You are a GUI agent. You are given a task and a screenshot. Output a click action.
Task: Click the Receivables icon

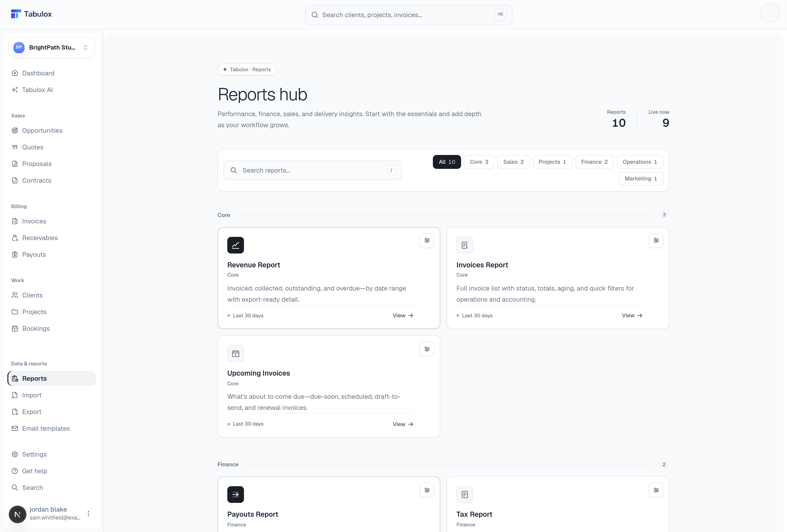click(15, 238)
